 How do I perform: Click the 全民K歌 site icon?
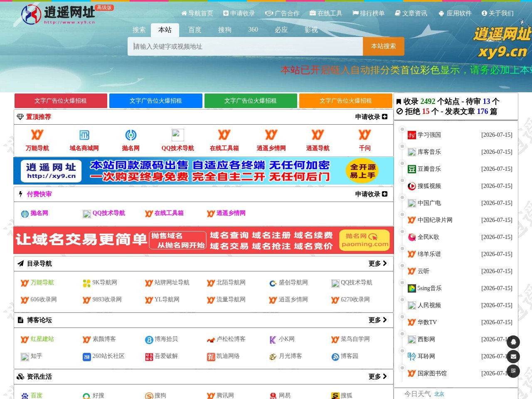[412, 237]
